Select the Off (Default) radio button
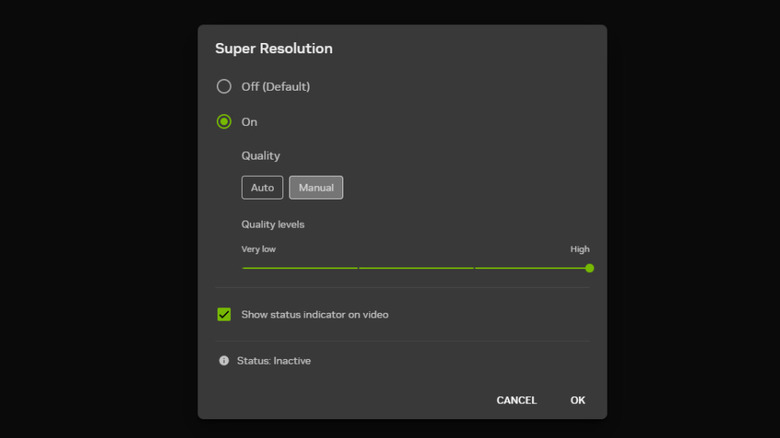Screen dimensions: 780x438 click(224, 87)
